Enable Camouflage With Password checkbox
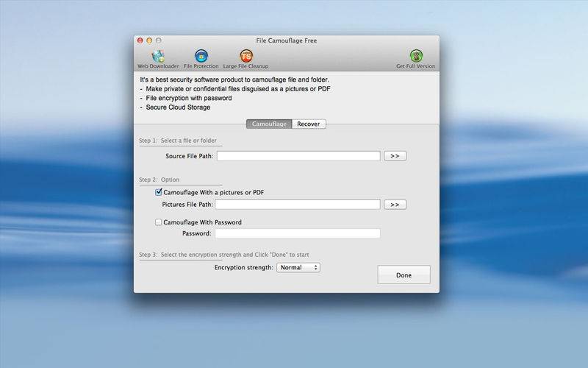The width and height of the screenshot is (588, 368). pos(159,222)
